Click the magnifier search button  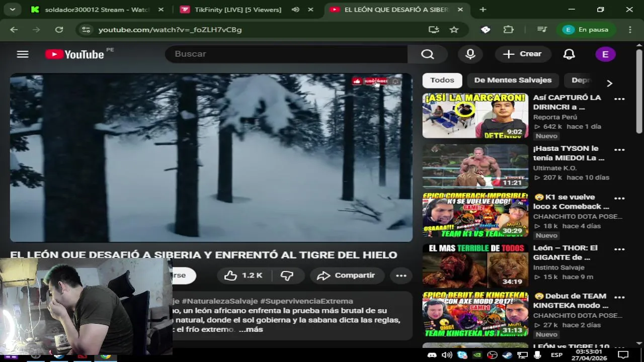click(x=428, y=54)
